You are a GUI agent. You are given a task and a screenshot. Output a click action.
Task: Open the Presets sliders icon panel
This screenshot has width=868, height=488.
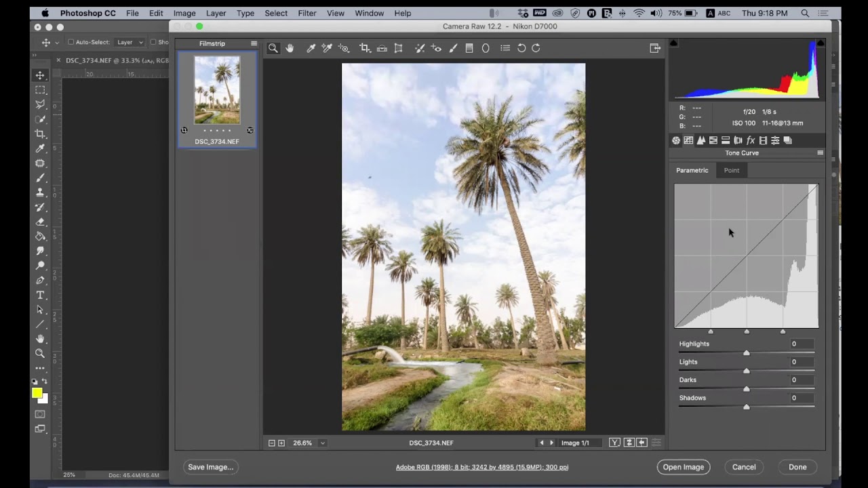775,140
